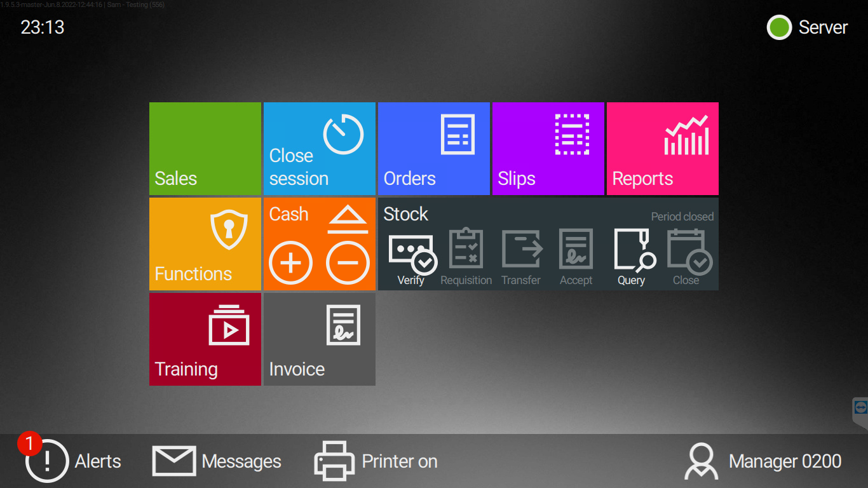Click the Close session clock icon
Screen dimensions: 868x488
(x=343, y=135)
